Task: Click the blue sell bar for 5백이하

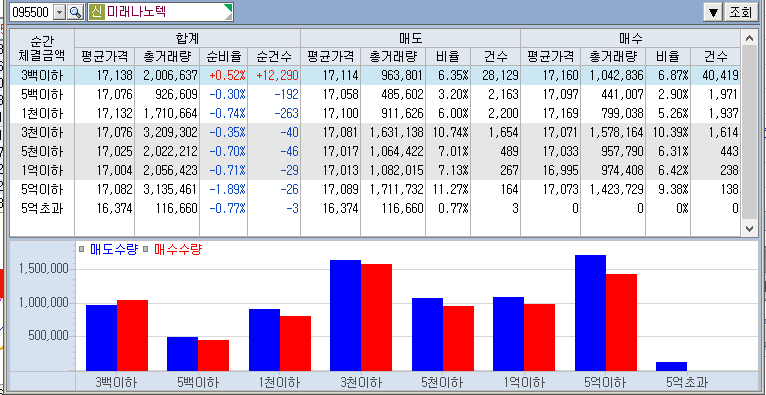Action: (183, 354)
